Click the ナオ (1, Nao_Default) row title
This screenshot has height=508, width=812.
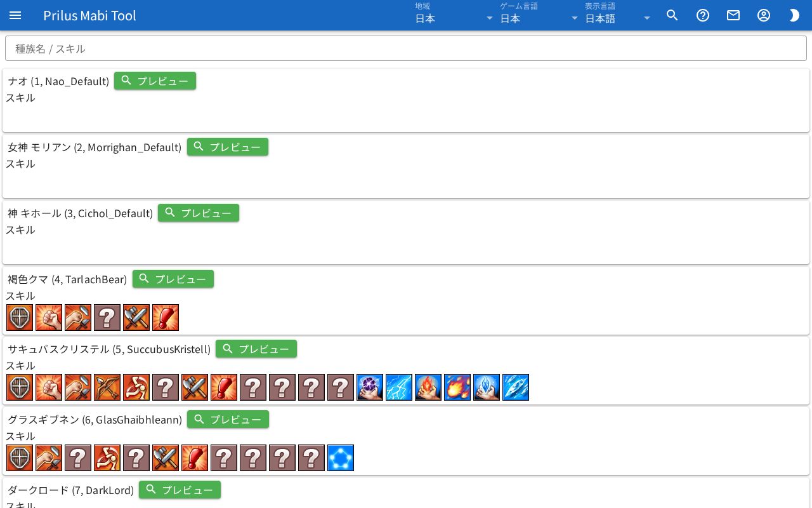tap(58, 81)
